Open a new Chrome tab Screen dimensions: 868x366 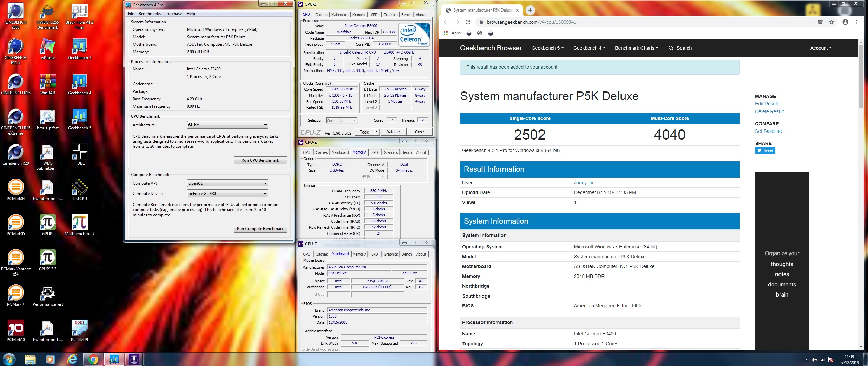(530, 10)
